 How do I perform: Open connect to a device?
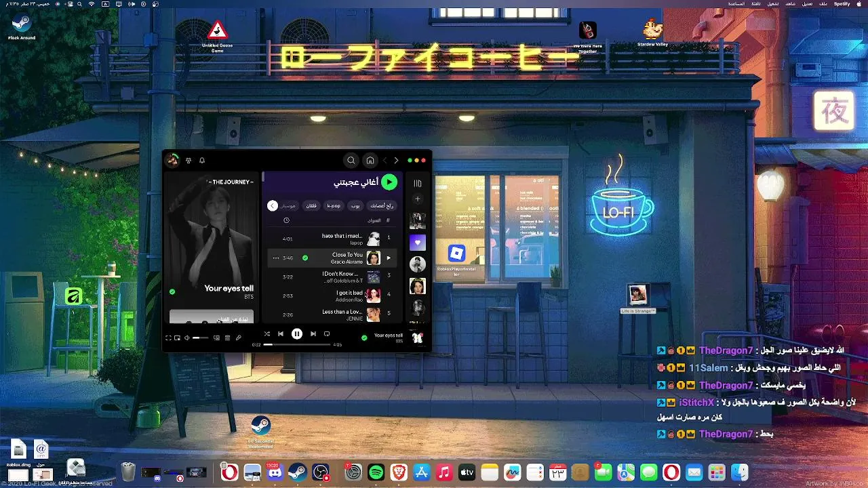click(217, 338)
